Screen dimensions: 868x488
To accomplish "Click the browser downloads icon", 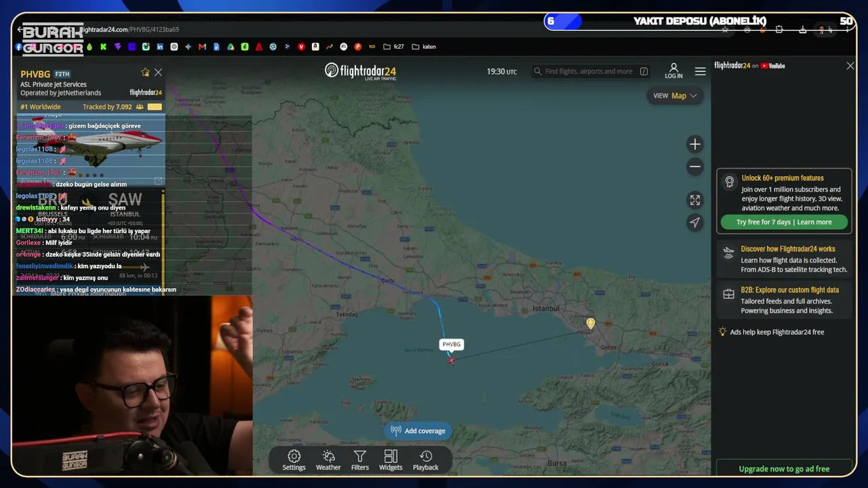I will coord(803,30).
